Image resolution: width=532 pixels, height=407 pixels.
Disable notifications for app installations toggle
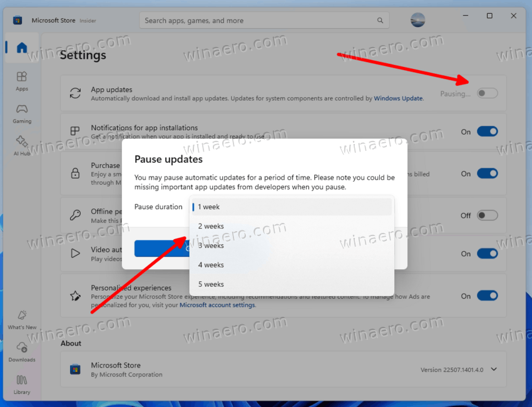(487, 131)
